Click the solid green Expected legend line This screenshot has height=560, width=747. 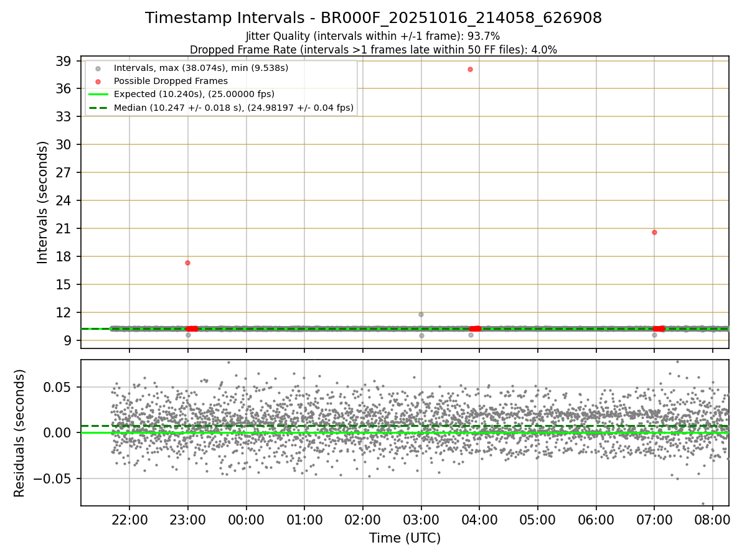98,95
